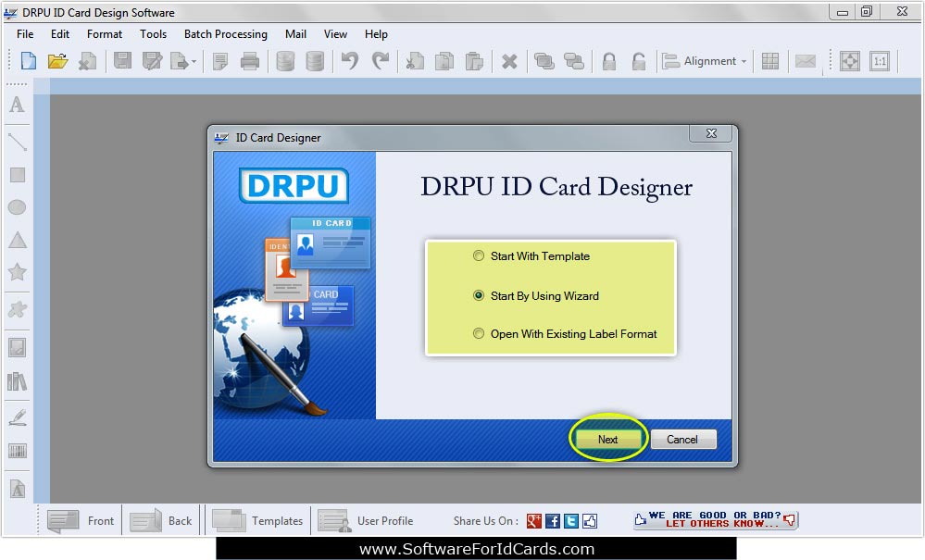This screenshot has height=560, width=925.
Task: Click the Copy toolbar icon
Action: [444, 61]
